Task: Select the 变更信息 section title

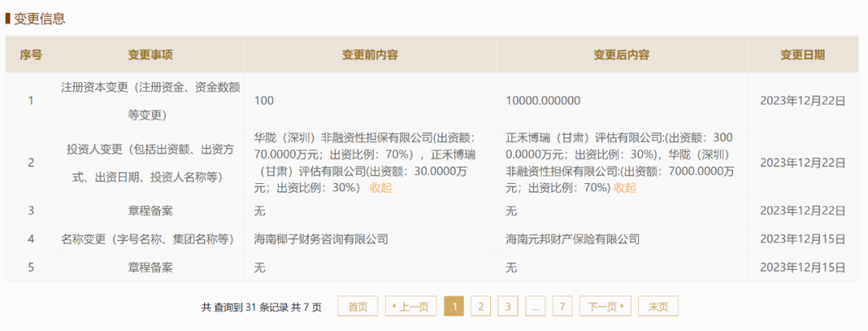Action: 39,18
